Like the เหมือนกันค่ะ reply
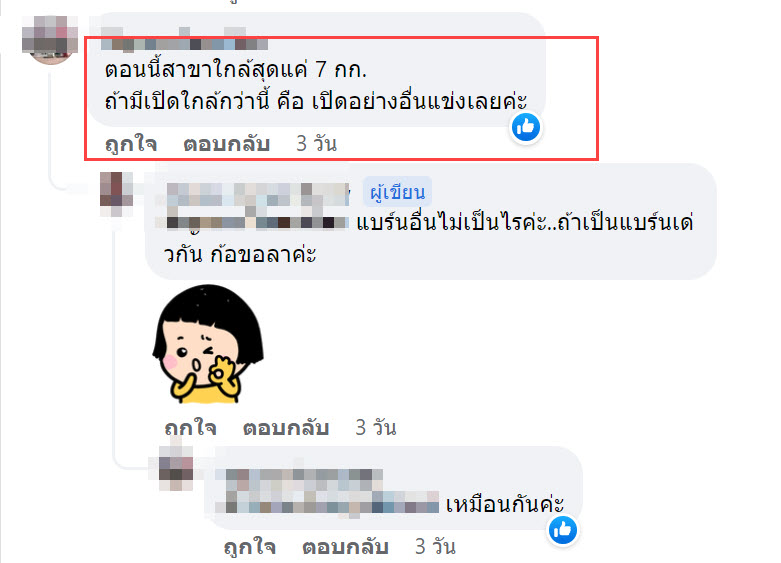The width and height of the screenshot is (781, 563). coord(250,547)
